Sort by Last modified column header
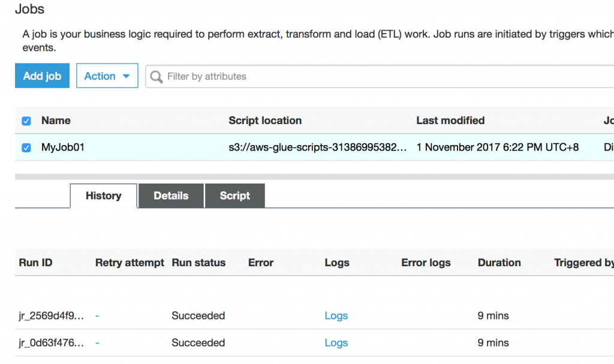This screenshot has height=364, width=614. 450,121
